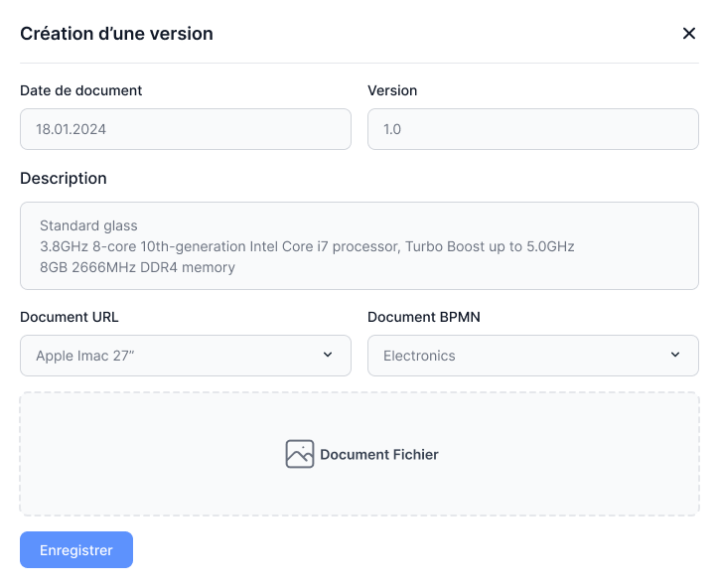Screen dimensions: 719x588
Task: Click the chevron arrow in Document URL
Action: (328, 355)
